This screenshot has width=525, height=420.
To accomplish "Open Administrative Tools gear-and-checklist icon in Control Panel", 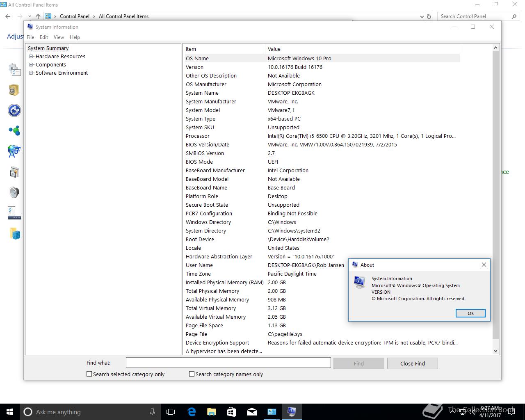I will [14, 70].
